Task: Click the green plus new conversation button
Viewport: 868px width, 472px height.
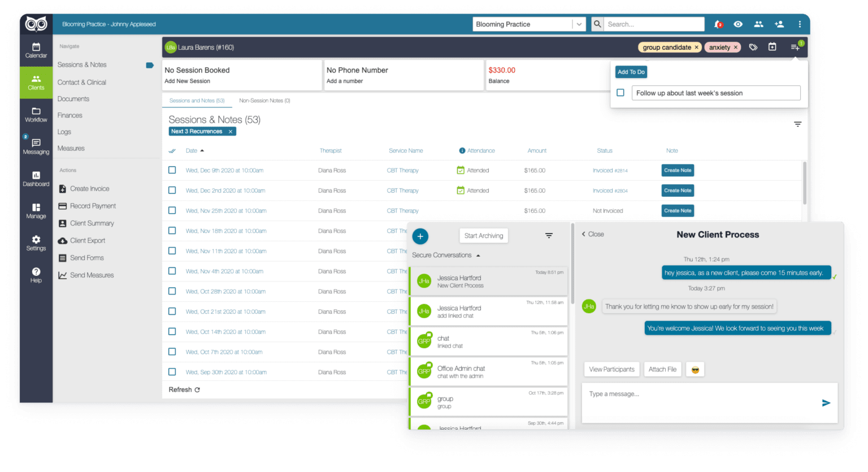Action: [420, 236]
